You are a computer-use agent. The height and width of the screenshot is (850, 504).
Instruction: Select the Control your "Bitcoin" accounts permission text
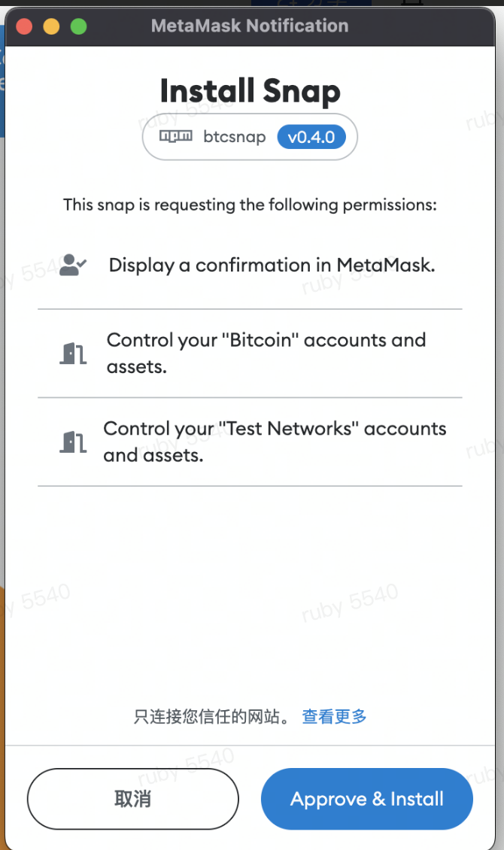tap(266, 353)
